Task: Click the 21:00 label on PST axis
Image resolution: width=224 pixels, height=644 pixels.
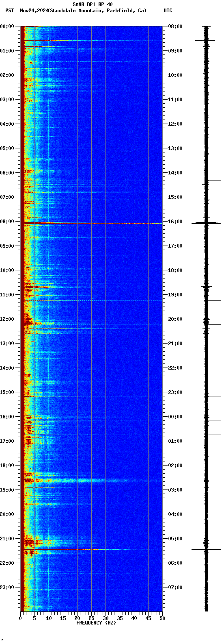Action: 7,539
